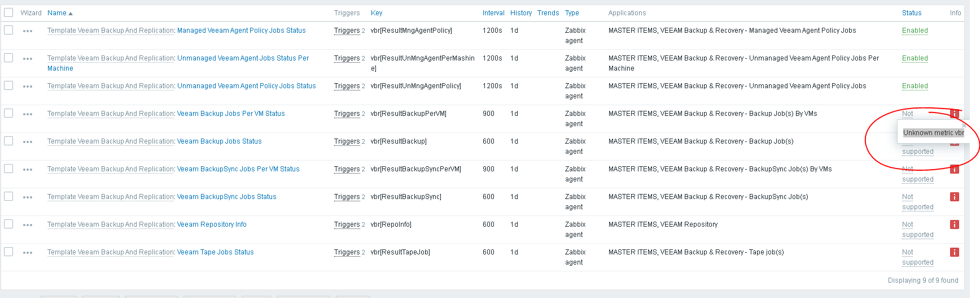Open item Veeam Backup Jobs Status
Image resolution: width=980 pixels, height=298 pixels.
coord(220,141)
